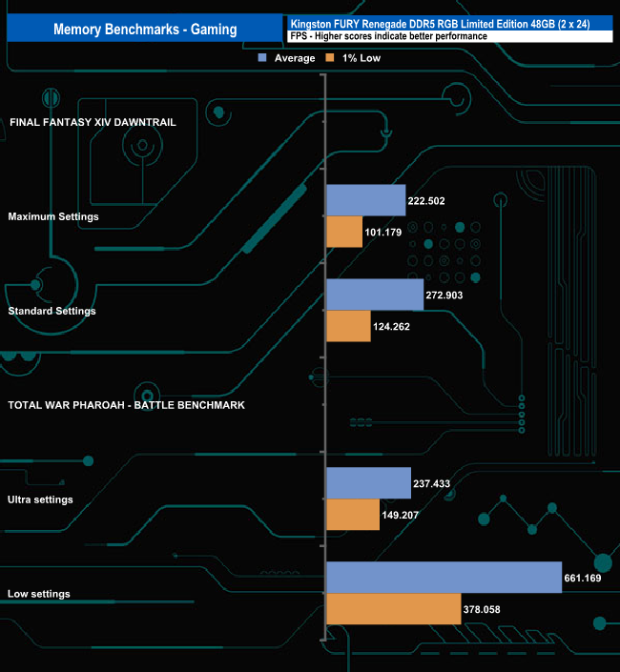The width and height of the screenshot is (620, 672).
Task: Select the Standard Settings 1% low bar 124.262
Action: click(348, 326)
